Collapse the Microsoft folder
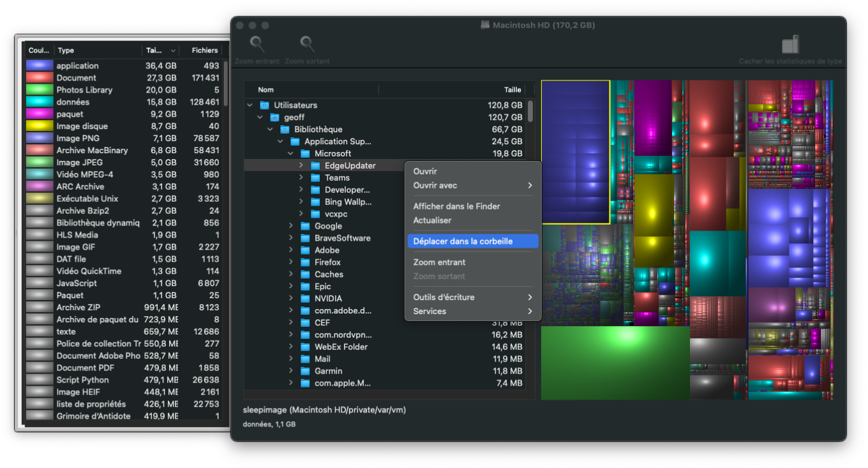 pyautogui.click(x=290, y=154)
